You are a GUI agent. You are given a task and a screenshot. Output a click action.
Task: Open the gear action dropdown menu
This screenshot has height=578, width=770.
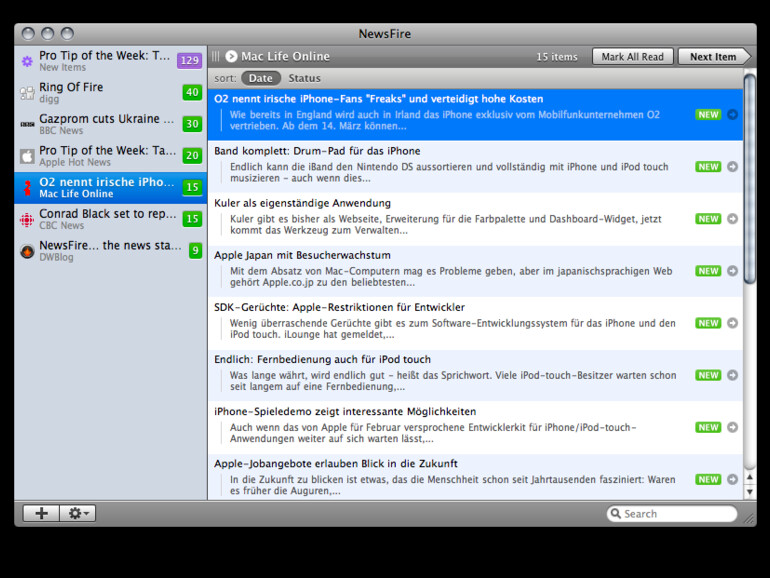(78, 513)
